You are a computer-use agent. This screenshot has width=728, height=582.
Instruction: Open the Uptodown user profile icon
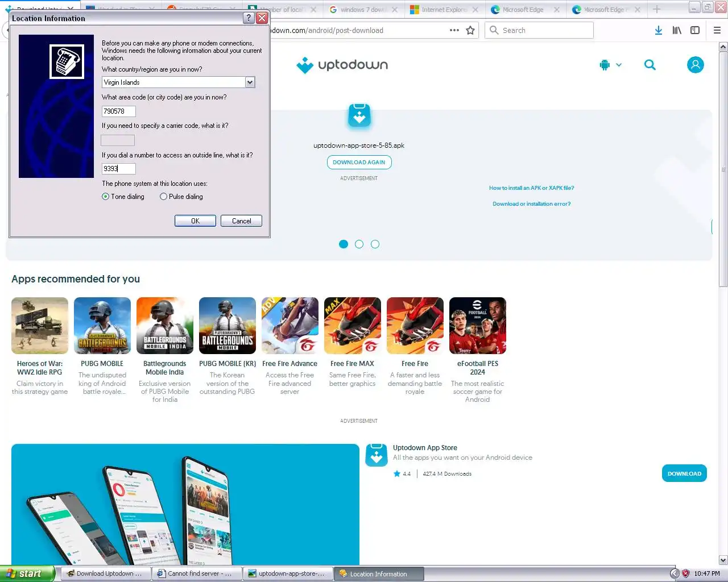695,65
